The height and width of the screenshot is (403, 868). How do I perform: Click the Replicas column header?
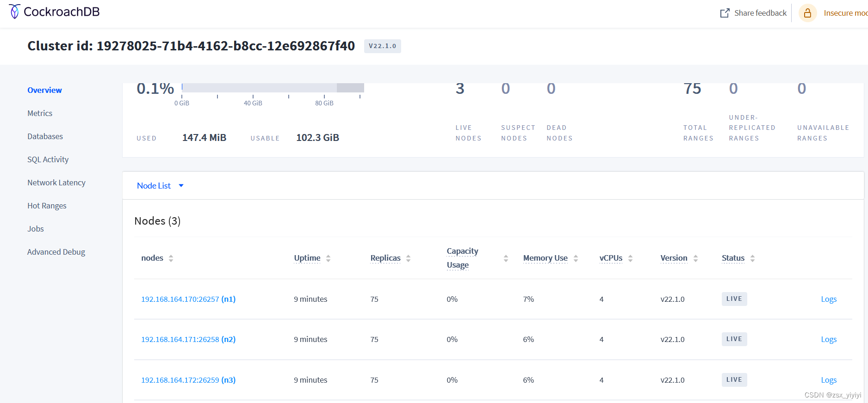[x=385, y=258]
